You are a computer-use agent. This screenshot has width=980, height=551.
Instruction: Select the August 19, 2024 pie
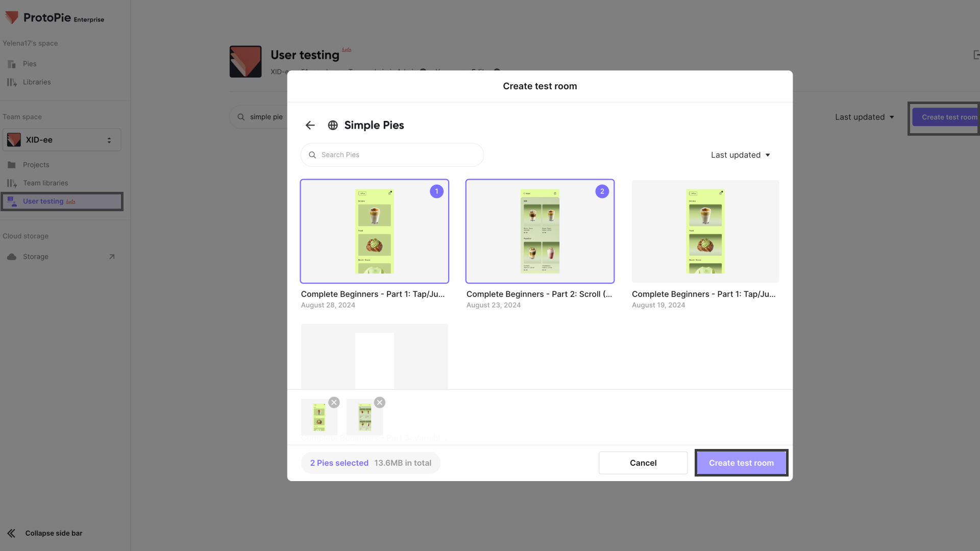tap(705, 231)
